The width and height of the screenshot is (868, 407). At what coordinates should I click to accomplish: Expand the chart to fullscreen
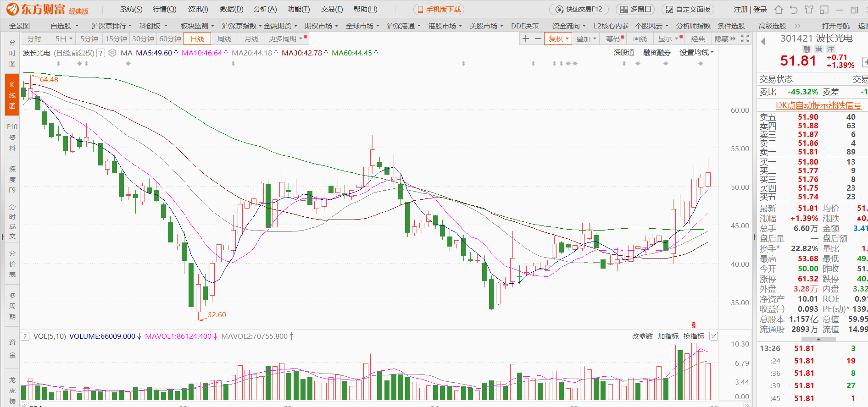point(746,39)
